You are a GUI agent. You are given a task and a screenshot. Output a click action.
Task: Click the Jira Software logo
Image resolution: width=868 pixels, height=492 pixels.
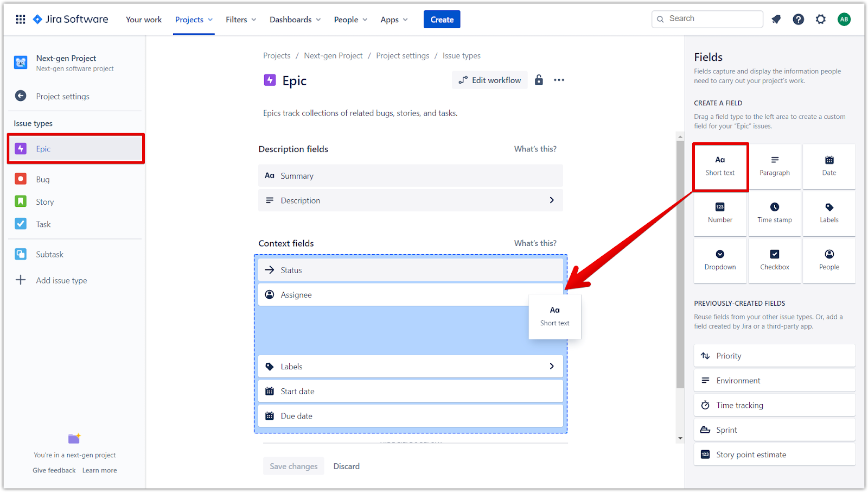71,20
